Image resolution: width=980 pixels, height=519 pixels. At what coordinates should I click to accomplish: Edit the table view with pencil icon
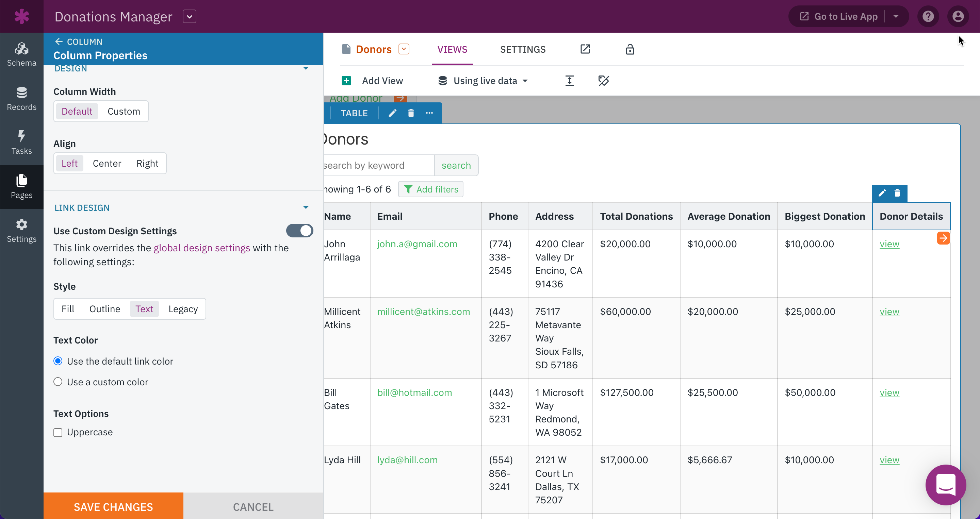coord(392,113)
